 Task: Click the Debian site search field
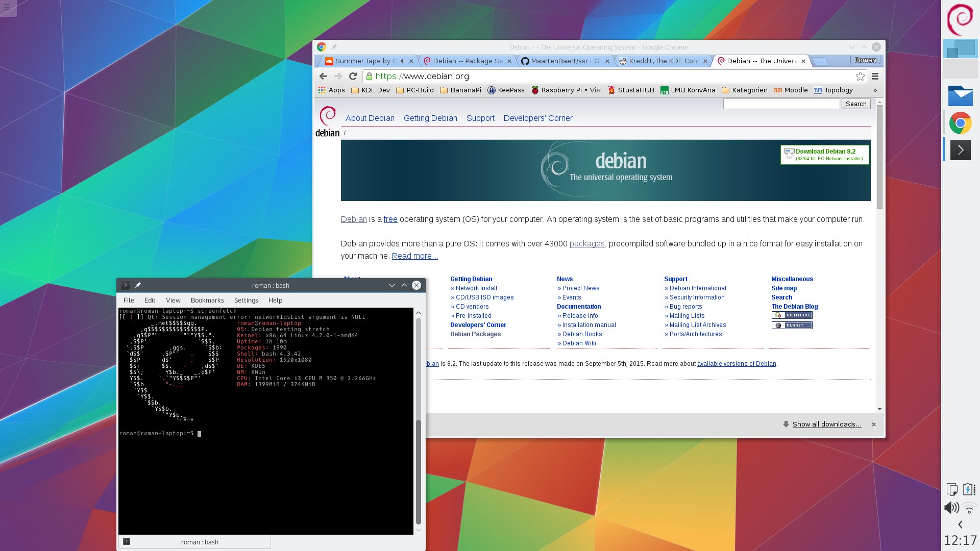(781, 104)
